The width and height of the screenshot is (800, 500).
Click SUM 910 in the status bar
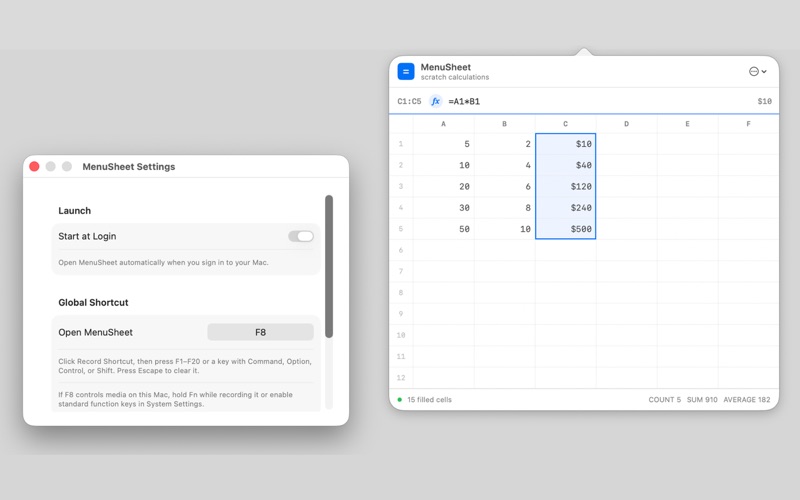[x=702, y=399]
